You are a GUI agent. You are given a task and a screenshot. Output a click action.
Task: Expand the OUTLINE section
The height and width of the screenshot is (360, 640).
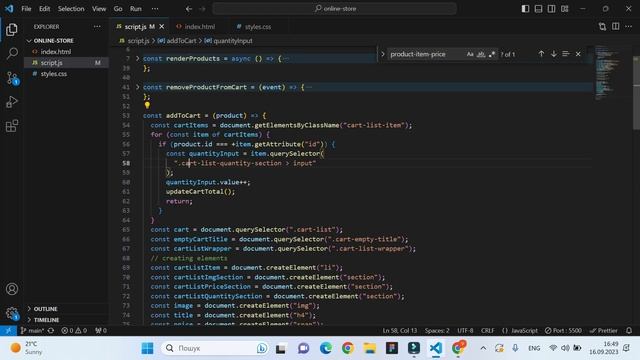pyautogui.click(x=45, y=309)
